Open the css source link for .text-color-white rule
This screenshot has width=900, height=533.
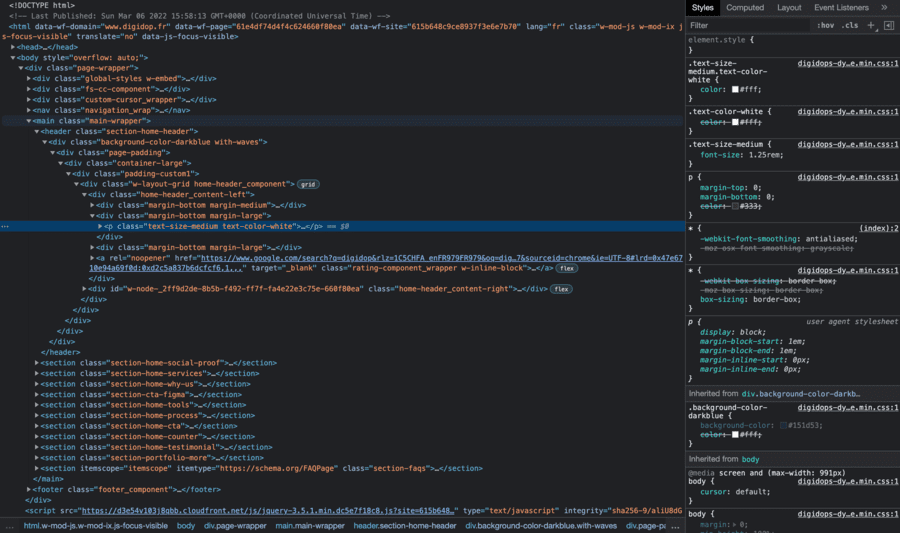click(x=848, y=112)
